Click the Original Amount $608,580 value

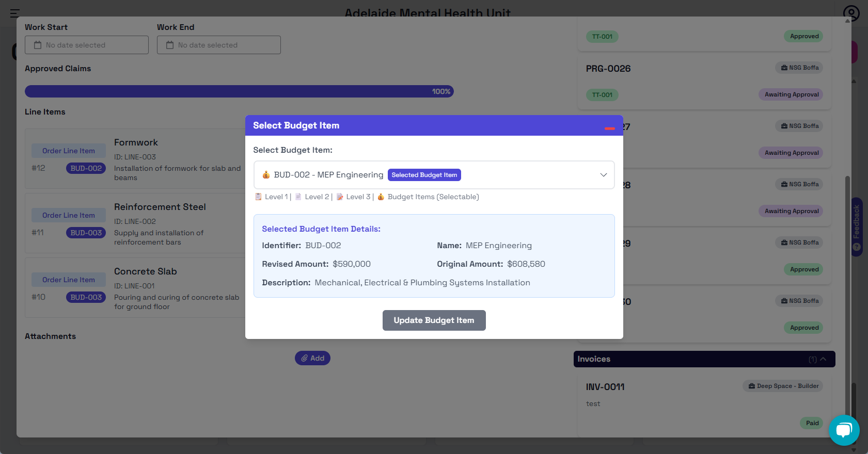(526, 264)
